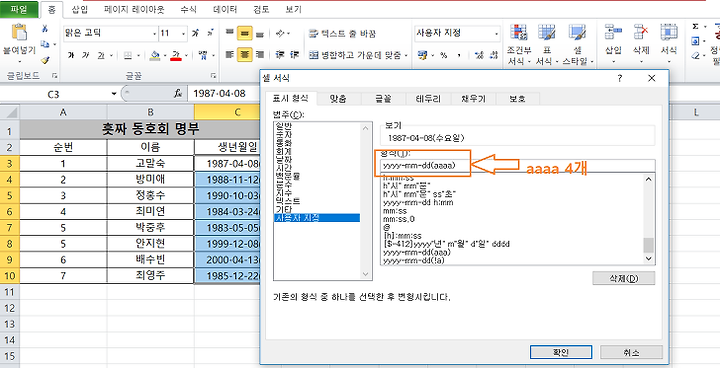Expand the paste options arrow under 붙여넣기
This screenshot has height=368, width=720.
(x=19, y=61)
